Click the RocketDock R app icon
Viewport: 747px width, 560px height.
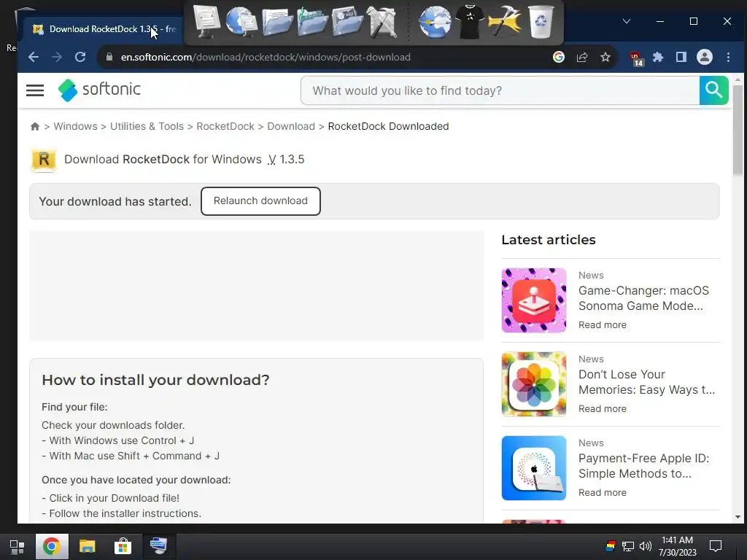pos(44,159)
